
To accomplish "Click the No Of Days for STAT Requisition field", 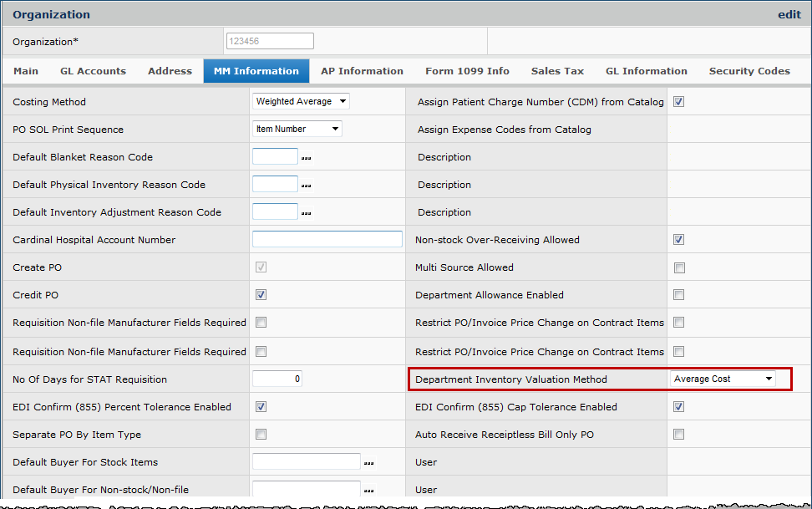I will point(277,379).
